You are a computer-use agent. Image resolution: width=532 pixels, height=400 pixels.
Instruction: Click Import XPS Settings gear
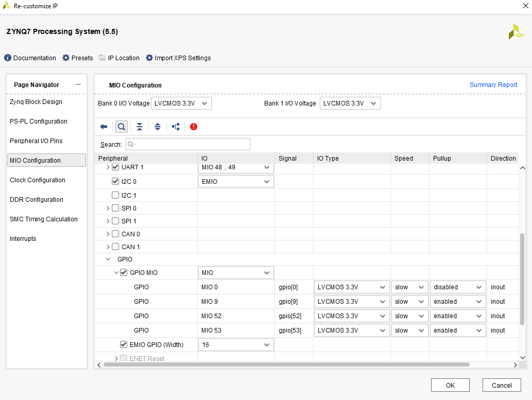pyautogui.click(x=149, y=58)
